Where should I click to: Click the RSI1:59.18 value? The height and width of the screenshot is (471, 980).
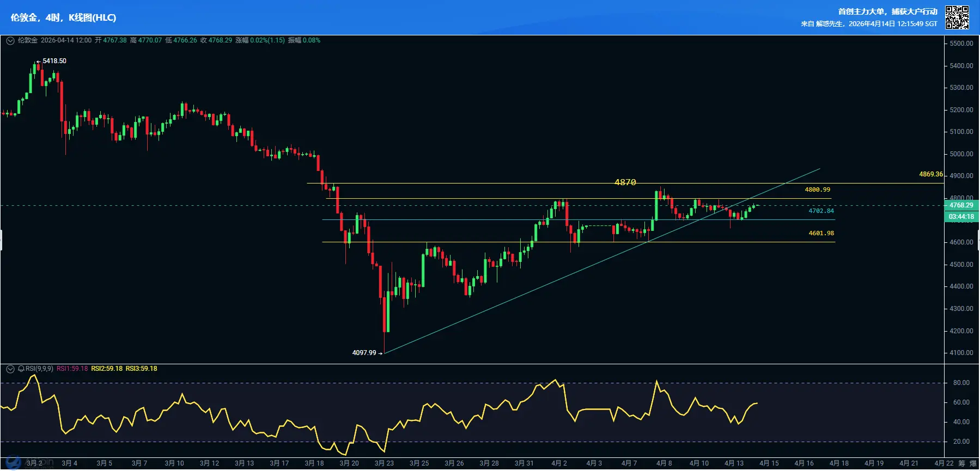pos(72,369)
